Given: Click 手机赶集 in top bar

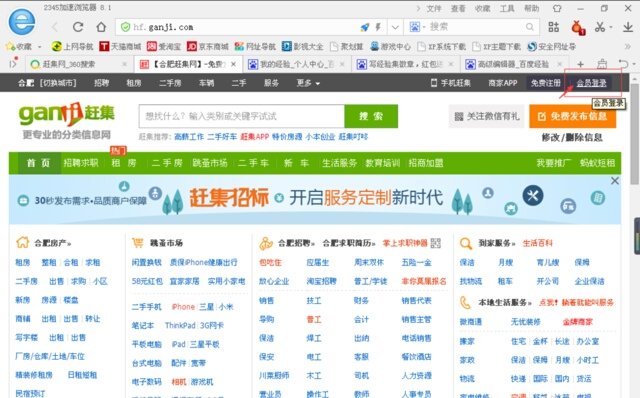Looking at the screenshot, I should [451, 83].
